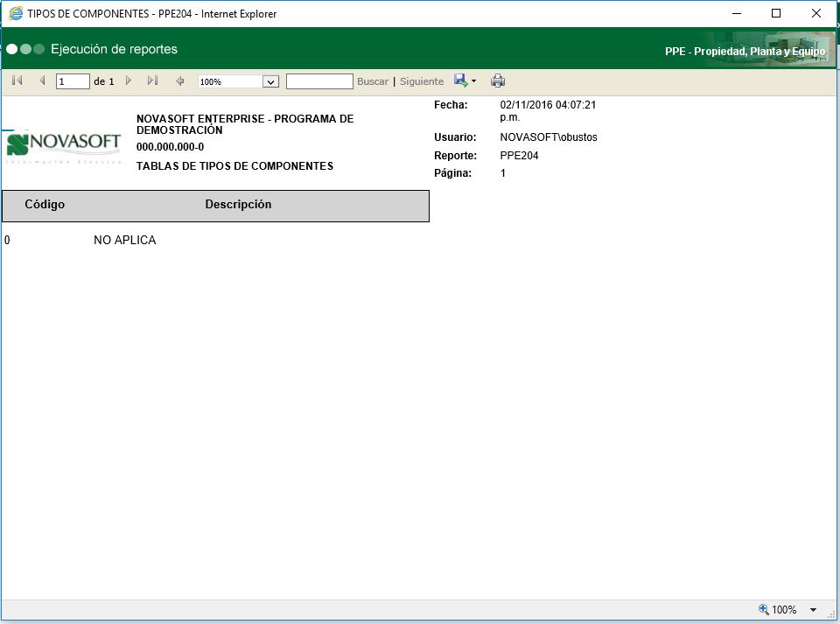Click the current page number field

click(x=73, y=81)
